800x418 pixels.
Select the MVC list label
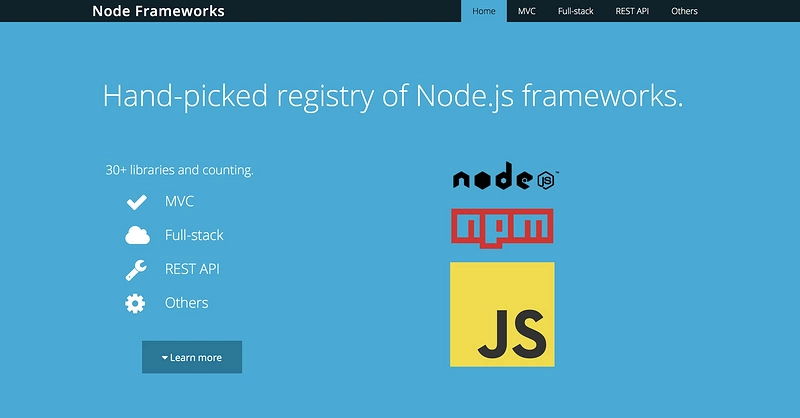coord(179,201)
